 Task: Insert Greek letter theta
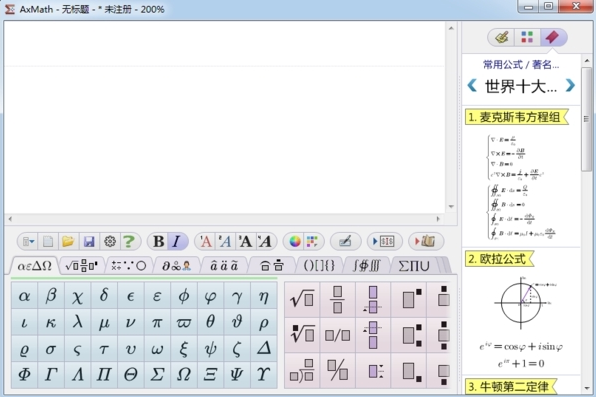coord(210,322)
